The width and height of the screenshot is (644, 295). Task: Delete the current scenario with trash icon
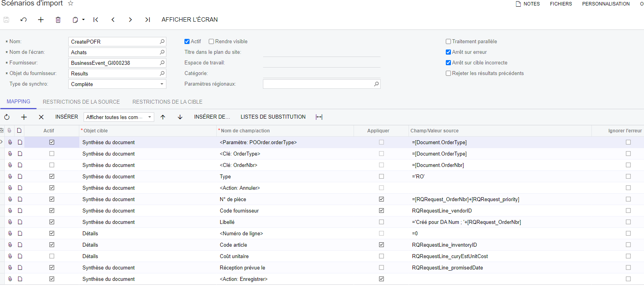click(x=58, y=20)
